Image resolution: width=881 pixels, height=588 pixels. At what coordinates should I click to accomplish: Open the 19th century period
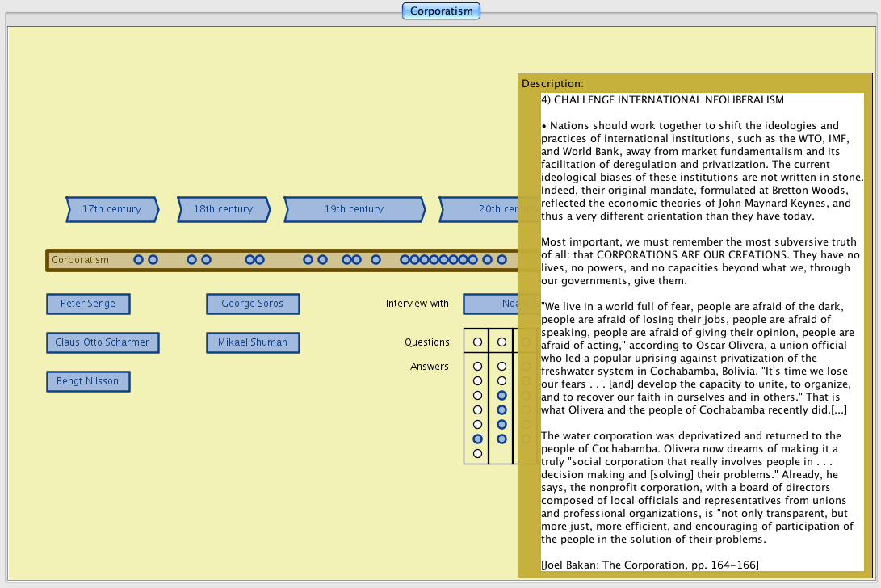tap(354, 209)
